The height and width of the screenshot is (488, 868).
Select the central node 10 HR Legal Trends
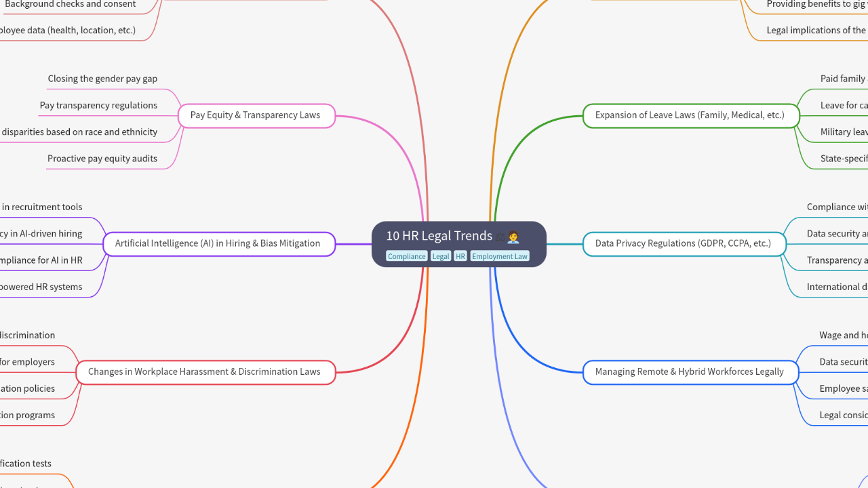459,244
